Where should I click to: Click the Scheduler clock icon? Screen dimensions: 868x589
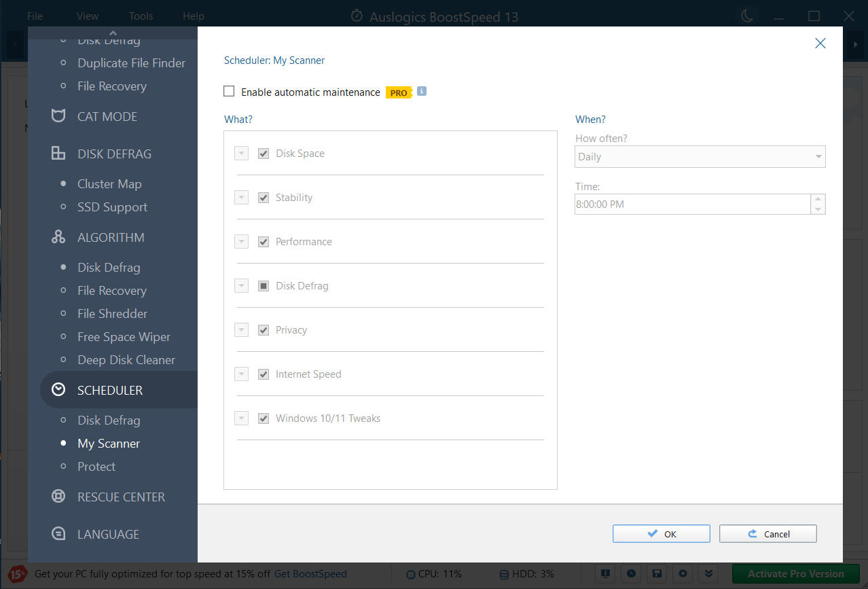coord(58,390)
